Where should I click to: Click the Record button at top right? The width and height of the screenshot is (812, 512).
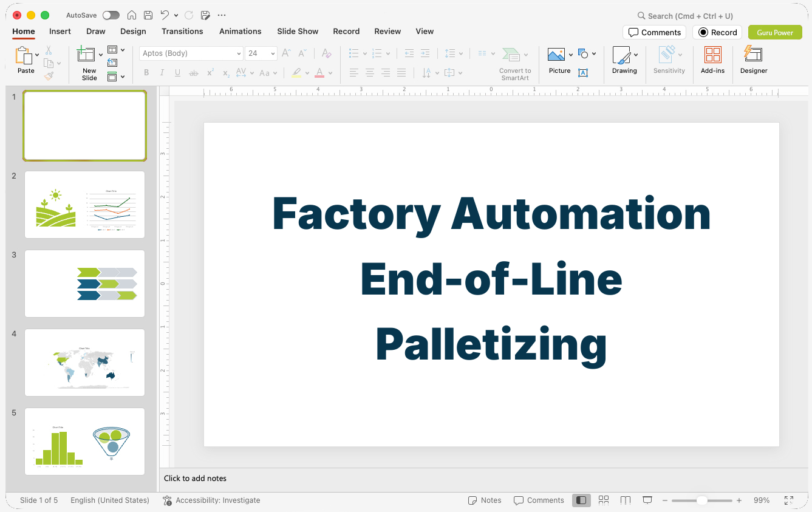[x=717, y=32]
